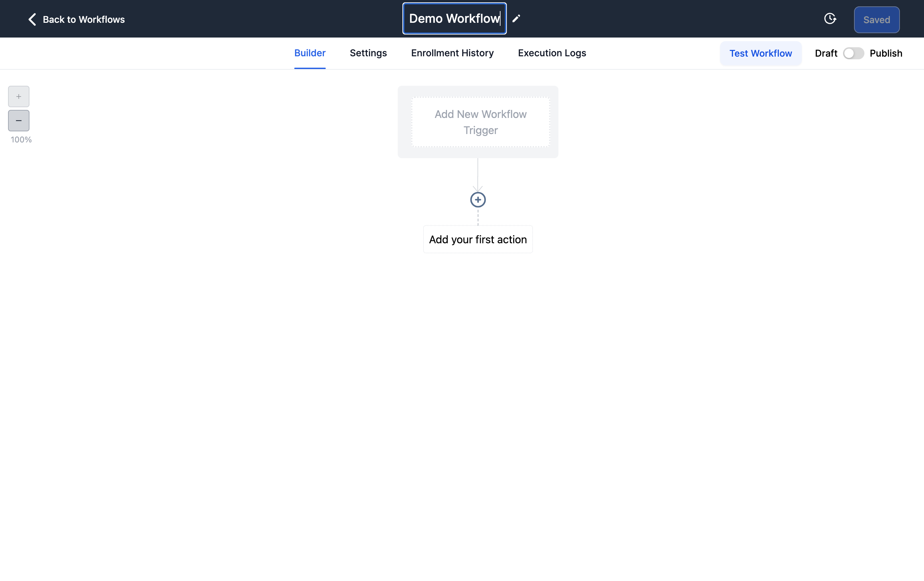
Task: Add New Workflow Trigger box
Action: [x=480, y=122]
